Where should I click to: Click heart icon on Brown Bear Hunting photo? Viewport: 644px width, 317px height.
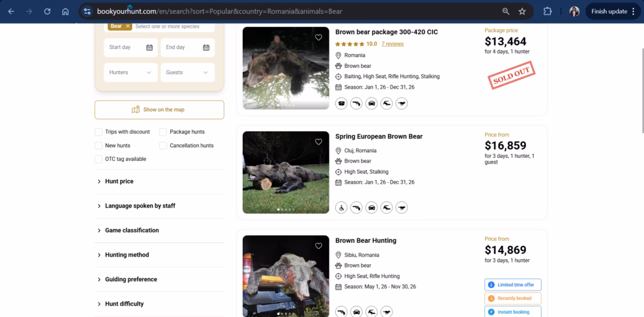[319, 246]
